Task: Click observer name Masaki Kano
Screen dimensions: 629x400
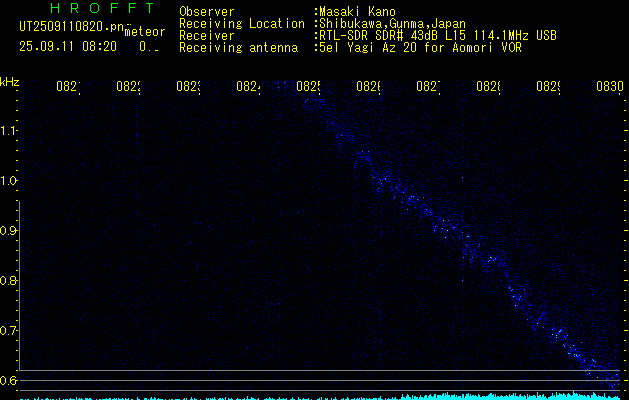Action: point(357,12)
